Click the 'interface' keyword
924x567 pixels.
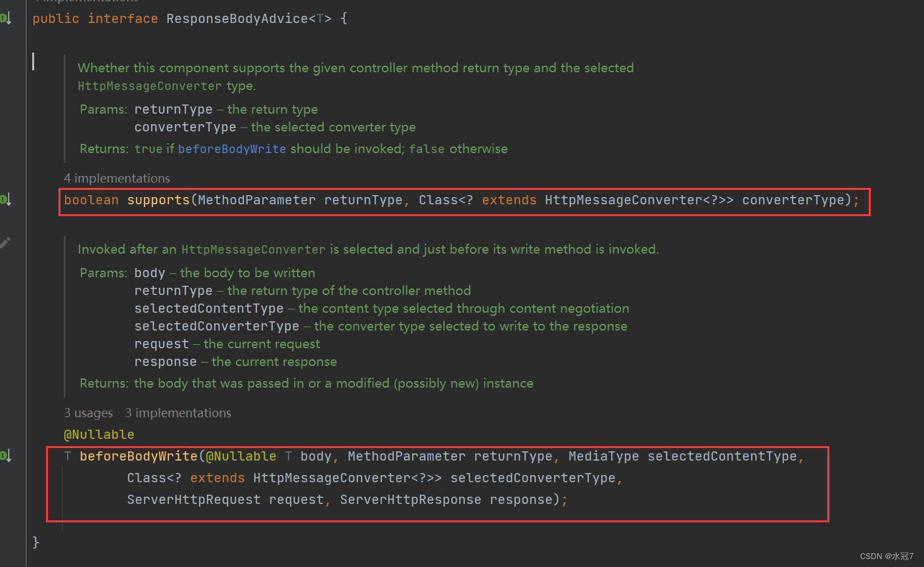123,18
